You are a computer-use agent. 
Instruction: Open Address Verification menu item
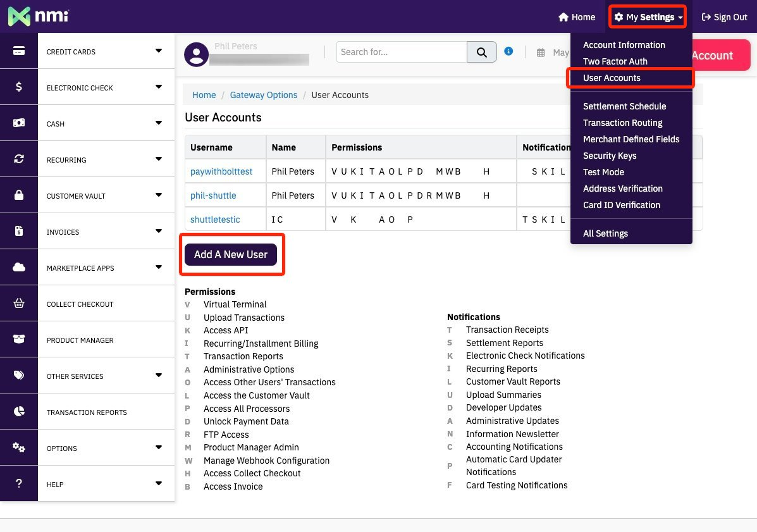point(622,189)
